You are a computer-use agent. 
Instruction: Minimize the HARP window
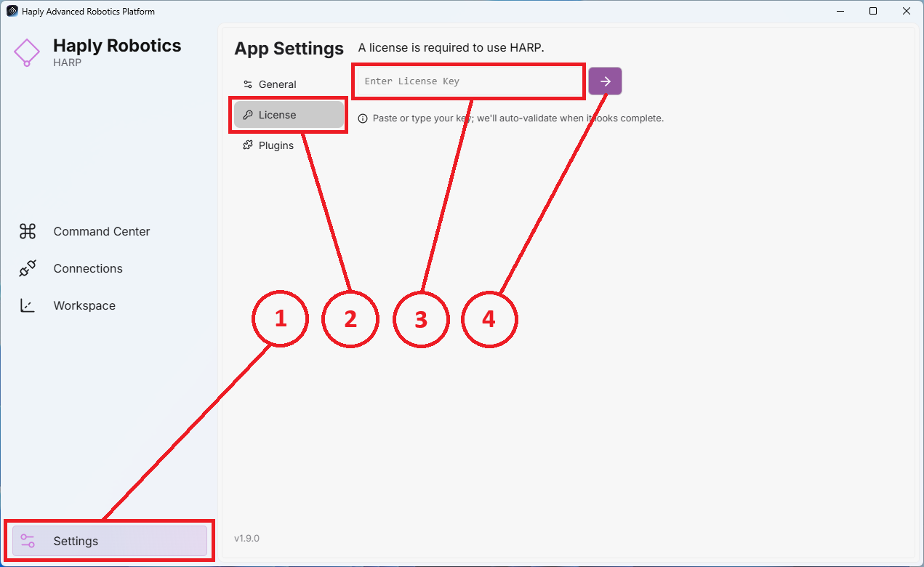click(x=840, y=11)
